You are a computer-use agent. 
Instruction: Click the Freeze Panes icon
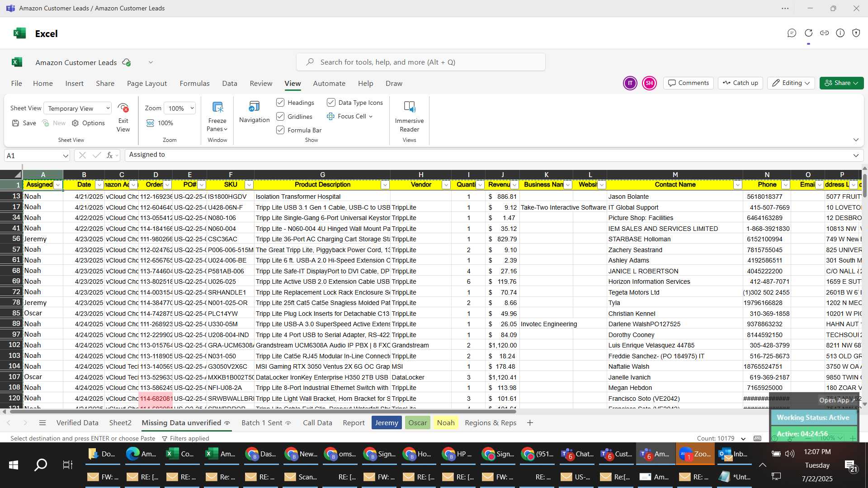[217, 108]
